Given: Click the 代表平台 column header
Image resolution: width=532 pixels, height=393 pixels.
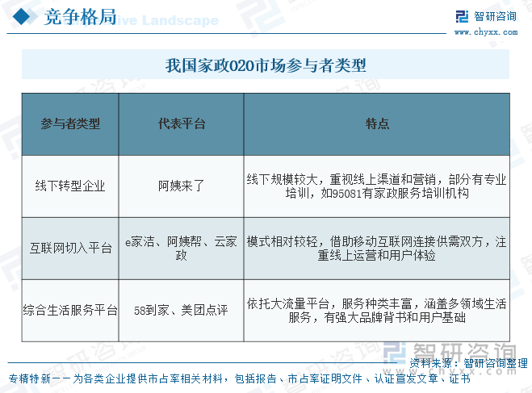Looking at the screenshot, I should click(x=181, y=123).
